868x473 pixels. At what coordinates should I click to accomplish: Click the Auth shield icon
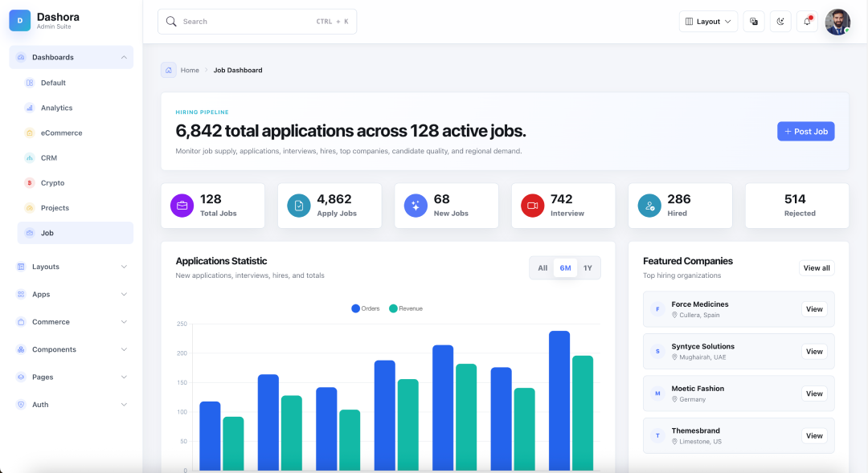(x=21, y=405)
